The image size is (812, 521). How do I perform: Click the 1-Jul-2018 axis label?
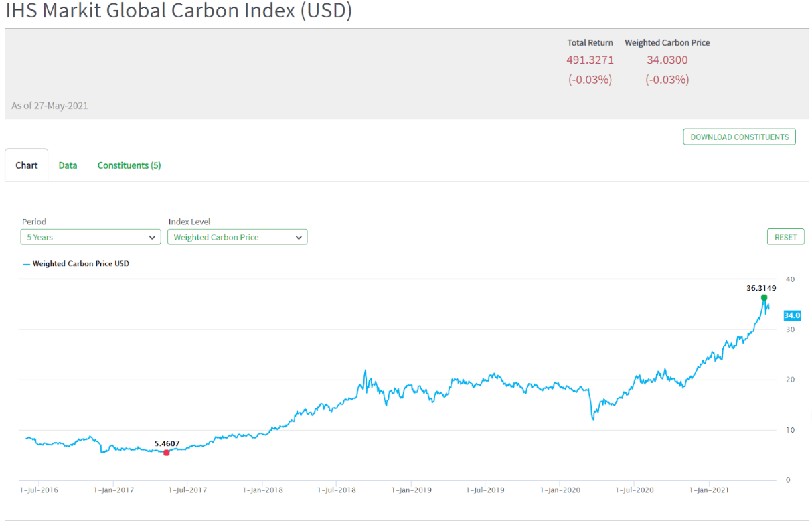coord(336,490)
